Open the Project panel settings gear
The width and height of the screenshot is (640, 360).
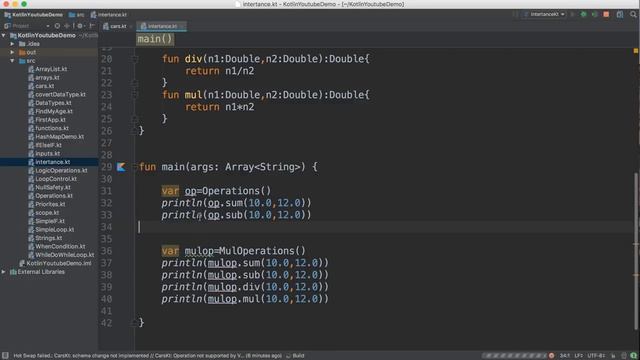[x=80, y=26]
